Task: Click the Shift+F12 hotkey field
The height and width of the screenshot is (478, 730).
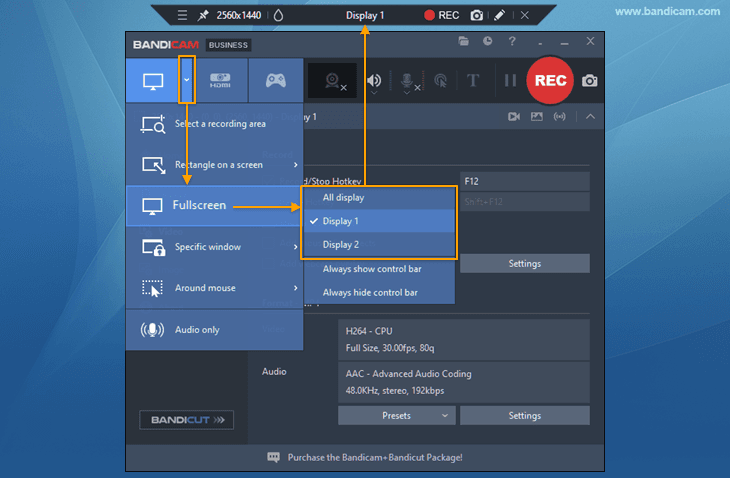Action: tap(525, 202)
